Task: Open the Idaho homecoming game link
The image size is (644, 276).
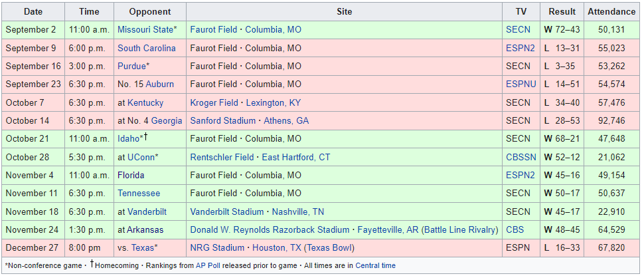Action: coord(129,138)
